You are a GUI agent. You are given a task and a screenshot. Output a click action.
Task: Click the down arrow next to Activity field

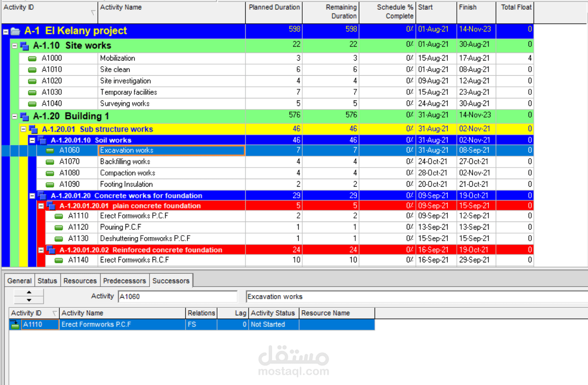pyautogui.click(x=29, y=300)
